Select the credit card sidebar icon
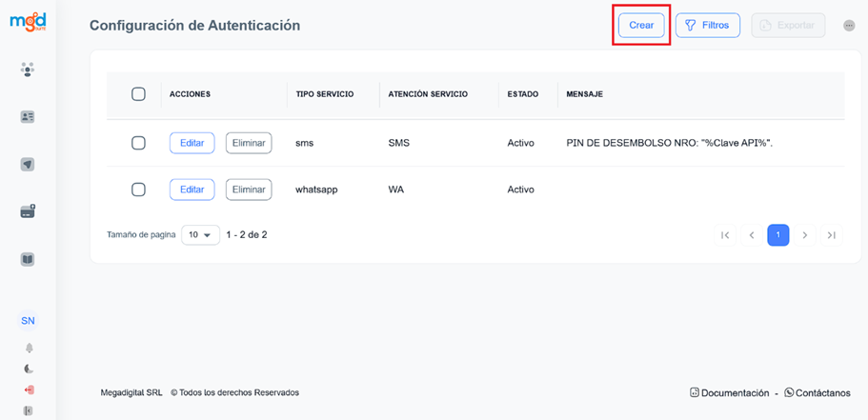The image size is (868, 420). pyautogui.click(x=28, y=211)
